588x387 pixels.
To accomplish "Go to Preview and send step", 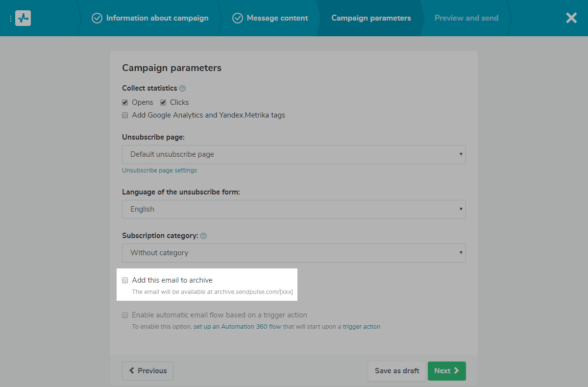I will pyautogui.click(x=466, y=18).
